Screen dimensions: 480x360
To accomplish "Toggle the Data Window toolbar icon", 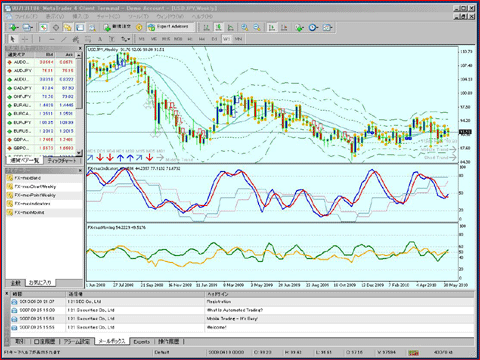I will (56, 28).
